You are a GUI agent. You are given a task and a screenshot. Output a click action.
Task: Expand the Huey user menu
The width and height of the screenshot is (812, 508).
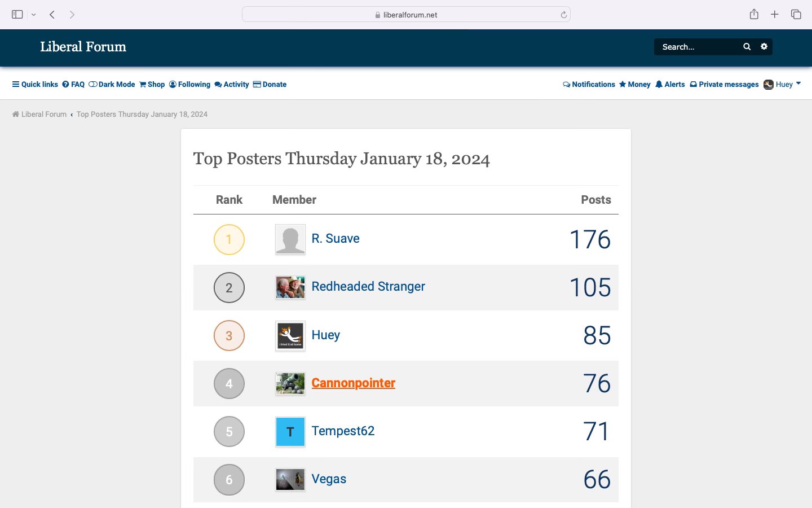tap(782, 85)
